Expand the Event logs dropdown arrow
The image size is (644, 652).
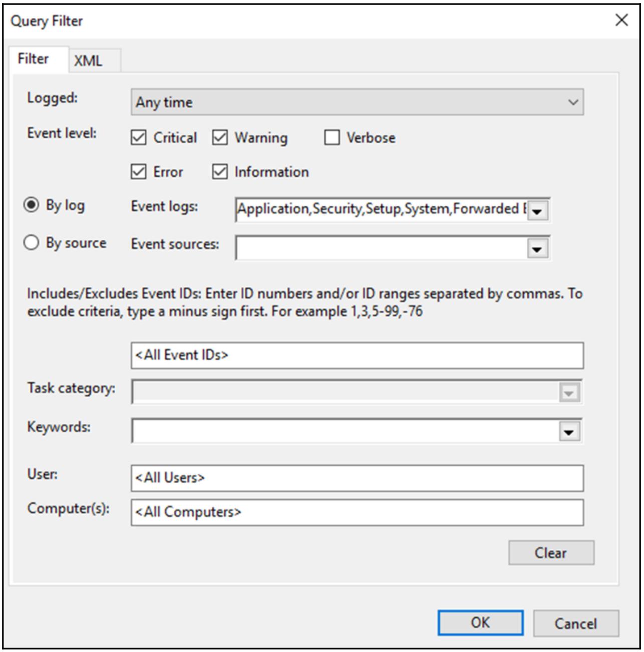point(537,211)
